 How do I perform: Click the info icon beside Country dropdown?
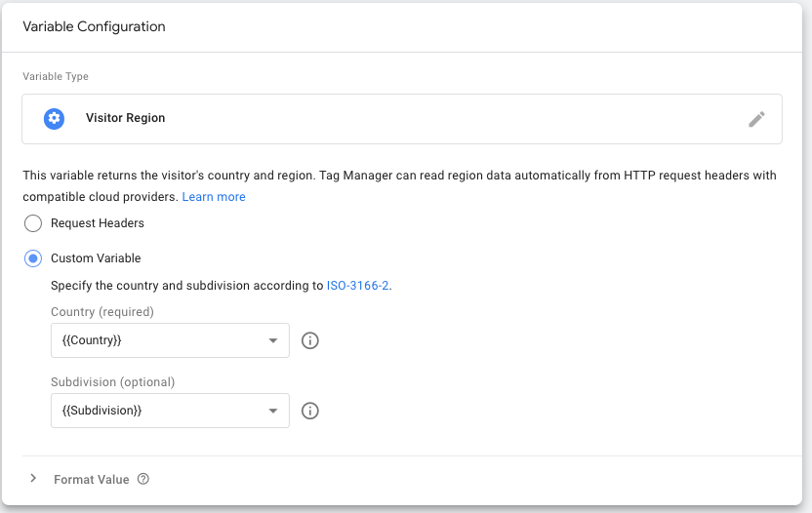(310, 341)
